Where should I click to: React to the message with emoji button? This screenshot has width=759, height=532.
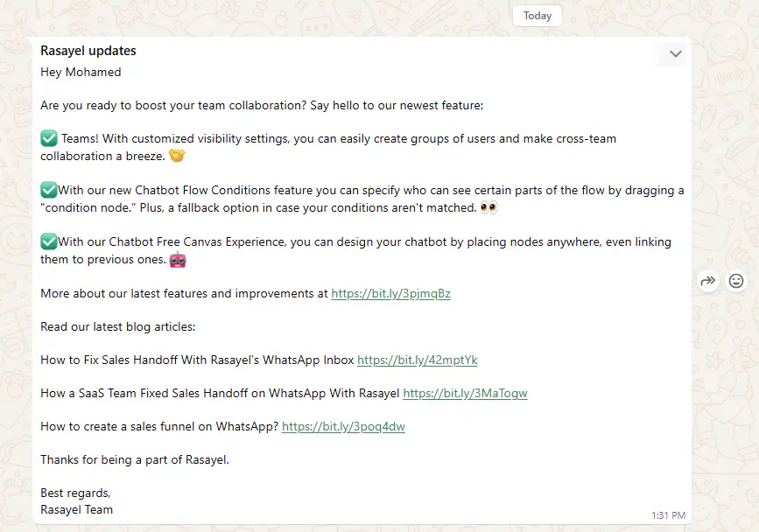(735, 281)
